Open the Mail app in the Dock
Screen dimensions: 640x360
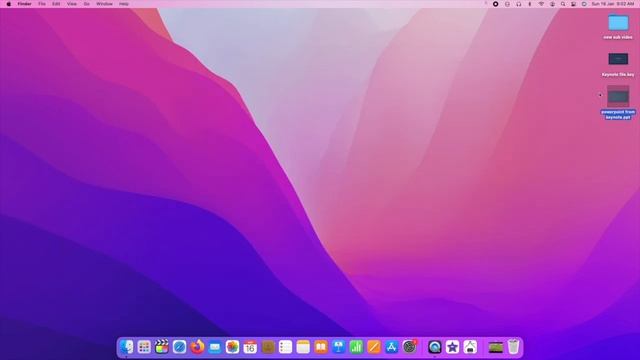[215, 347]
